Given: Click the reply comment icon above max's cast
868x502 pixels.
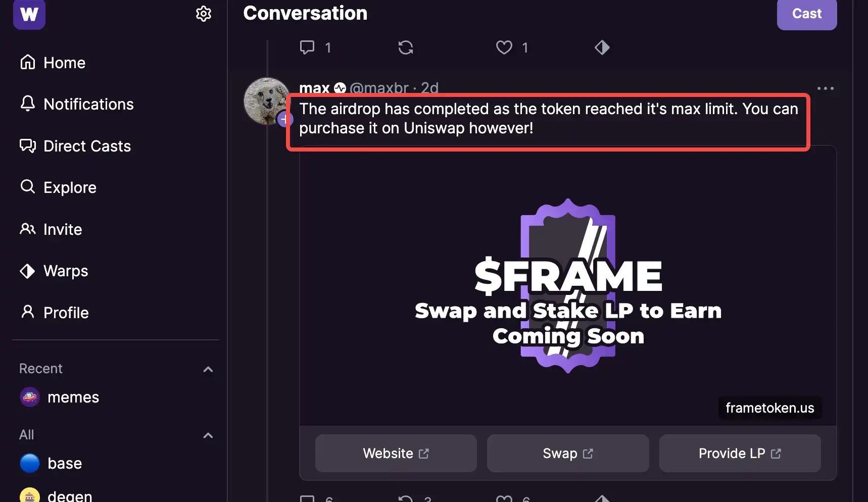Looking at the screenshot, I should pos(307,47).
